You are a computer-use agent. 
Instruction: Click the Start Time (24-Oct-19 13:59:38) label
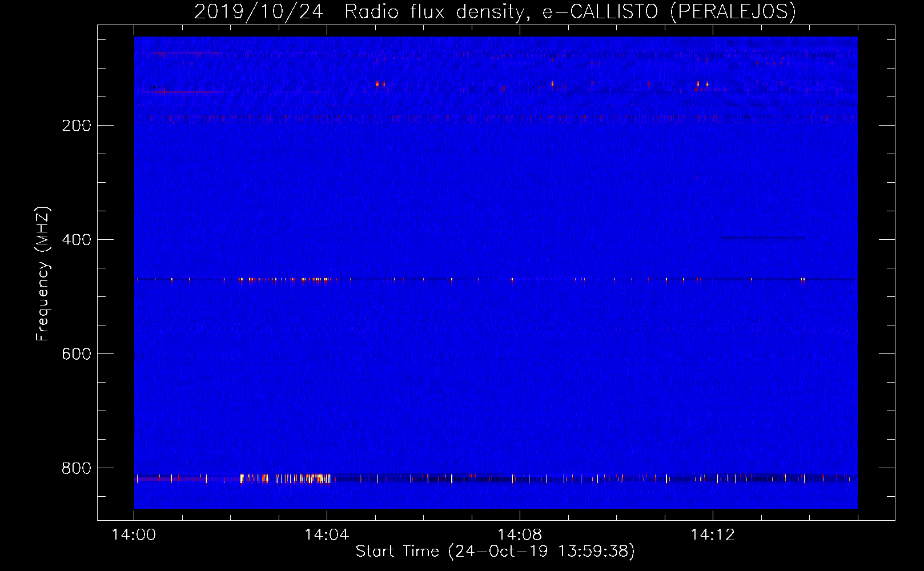pyautogui.click(x=495, y=552)
